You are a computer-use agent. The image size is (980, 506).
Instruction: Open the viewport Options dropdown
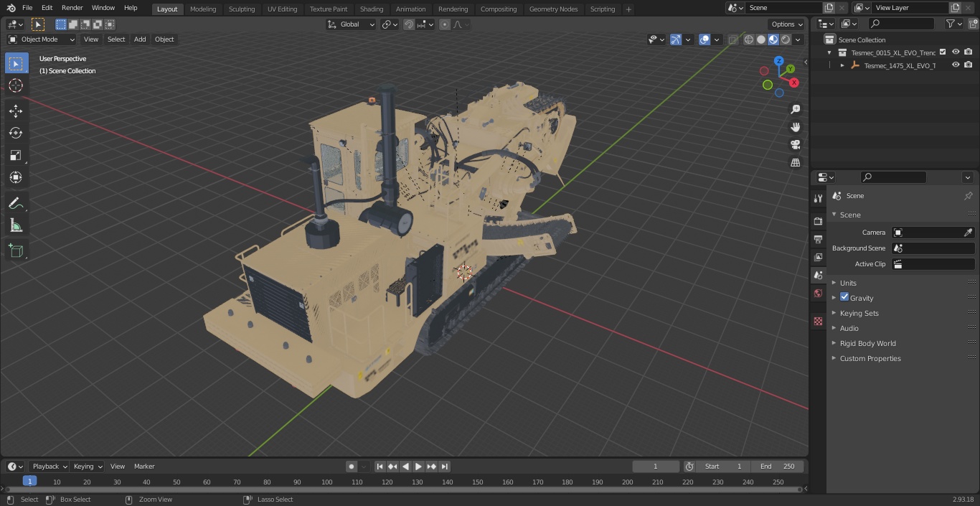tap(787, 24)
